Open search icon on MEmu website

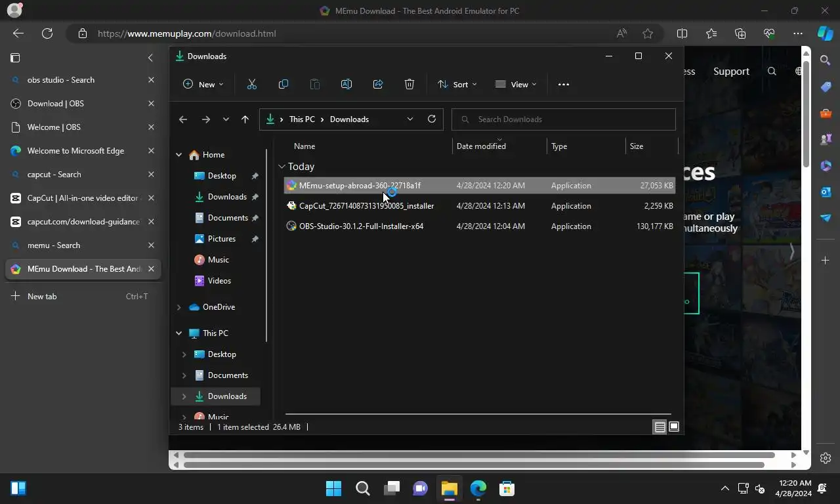point(772,72)
